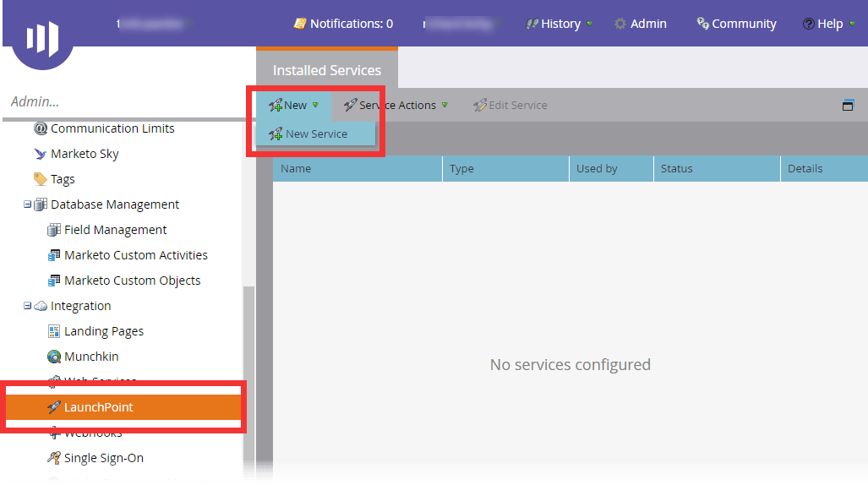Click the Help question mark icon
Image resolution: width=868 pixels, height=485 pixels.
pyautogui.click(x=808, y=24)
